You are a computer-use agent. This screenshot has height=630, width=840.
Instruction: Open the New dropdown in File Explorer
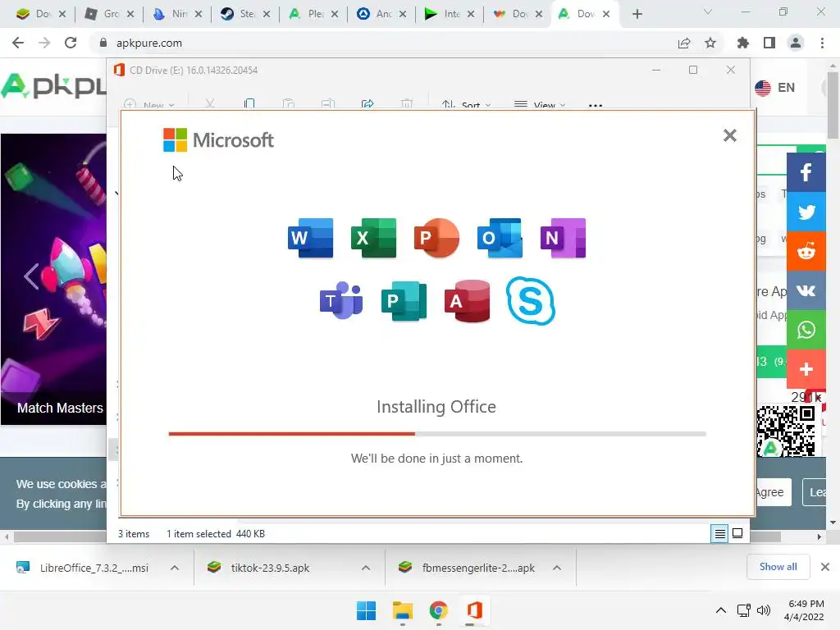pos(149,104)
